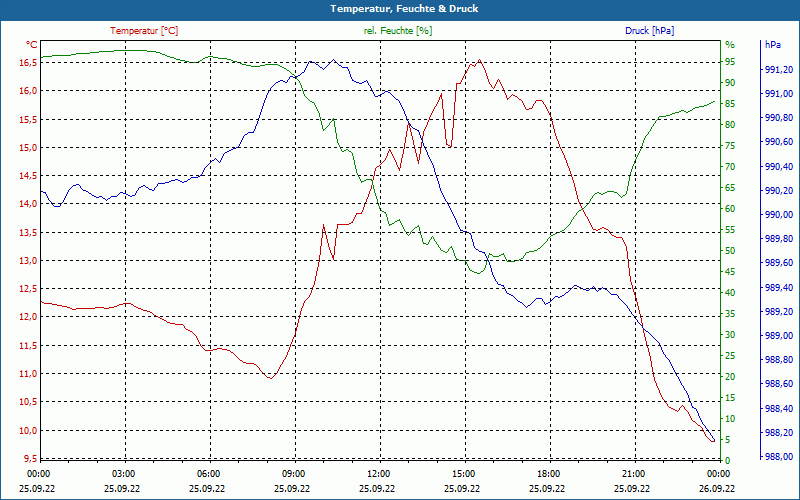Viewport: 800px width, 500px height.
Task: Click temperature axis value '14,0'
Action: [x=29, y=204]
